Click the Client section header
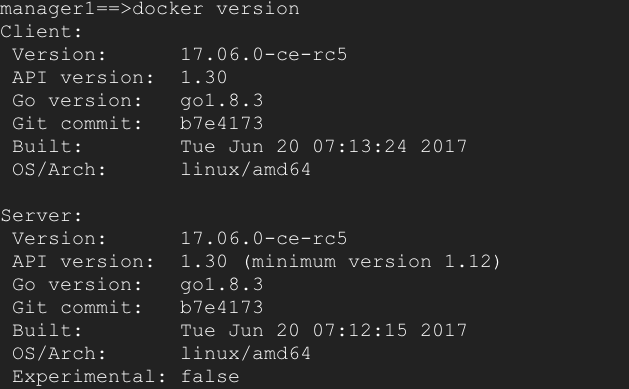Screen dimensions: 629x389 click(41, 32)
